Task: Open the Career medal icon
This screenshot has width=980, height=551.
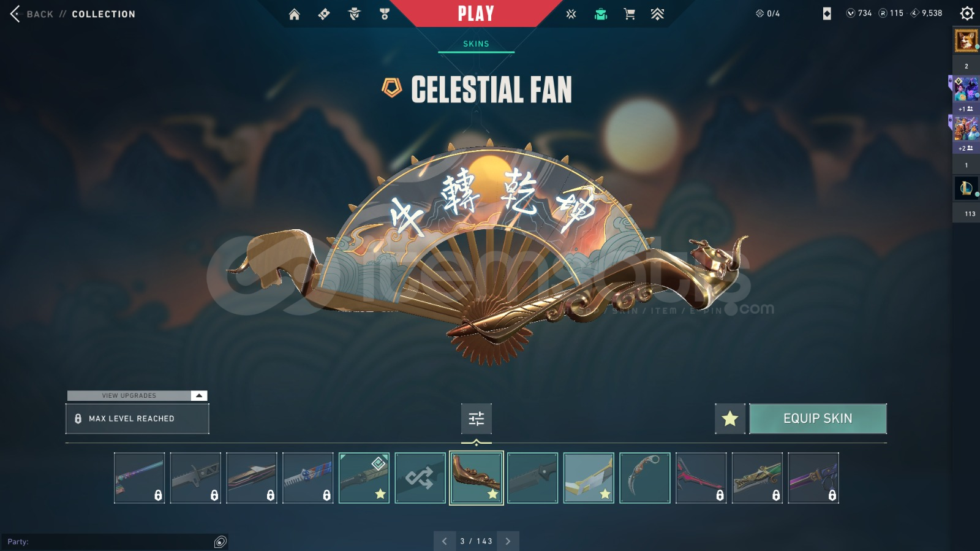Action: click(384, 13)
